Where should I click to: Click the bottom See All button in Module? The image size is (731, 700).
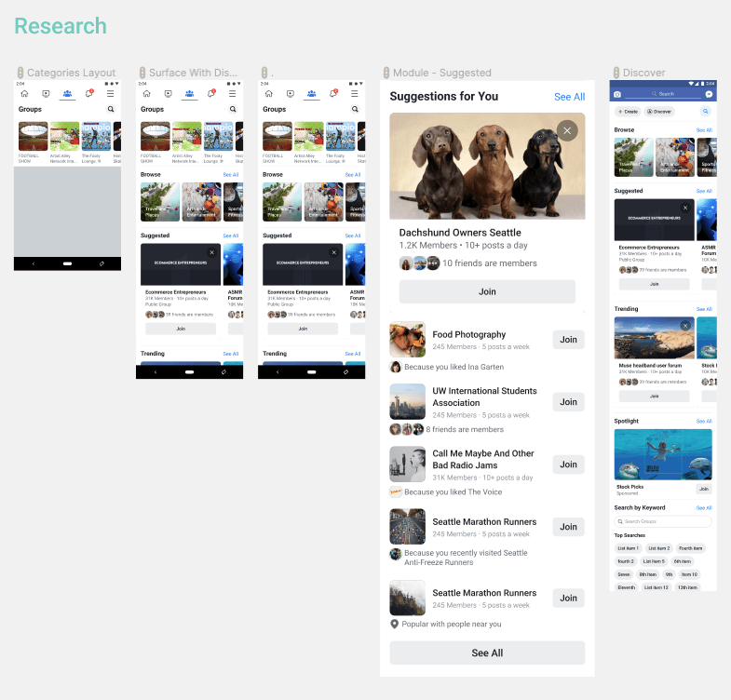point(487,653)
